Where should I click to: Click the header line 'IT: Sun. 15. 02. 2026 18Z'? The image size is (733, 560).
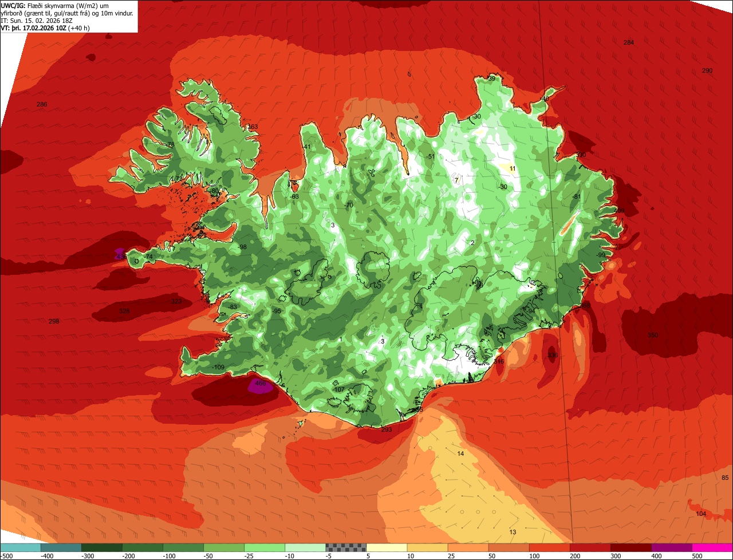[36, 20]
